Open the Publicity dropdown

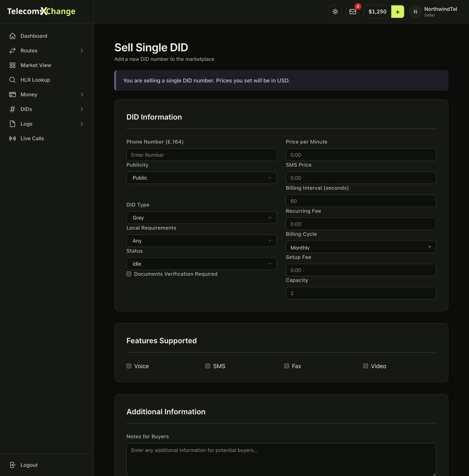pyautogui.click(x=201, y=178)
